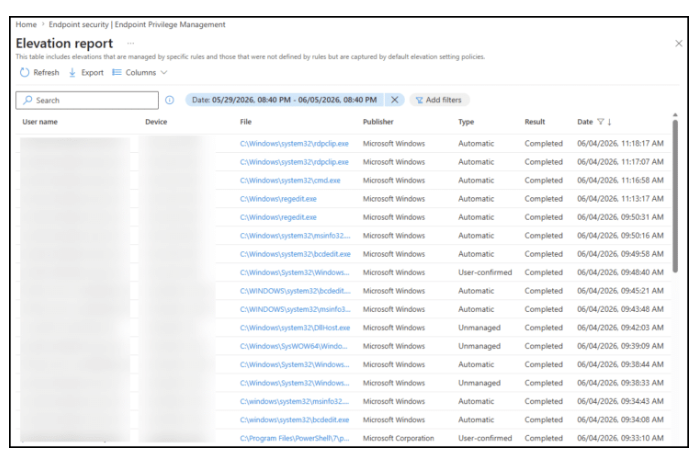This screenshot has height=466, width=699.
Task: Open lowercase bcdedit.exe link at 09:34:08 AM
Action: click(294, 420)
